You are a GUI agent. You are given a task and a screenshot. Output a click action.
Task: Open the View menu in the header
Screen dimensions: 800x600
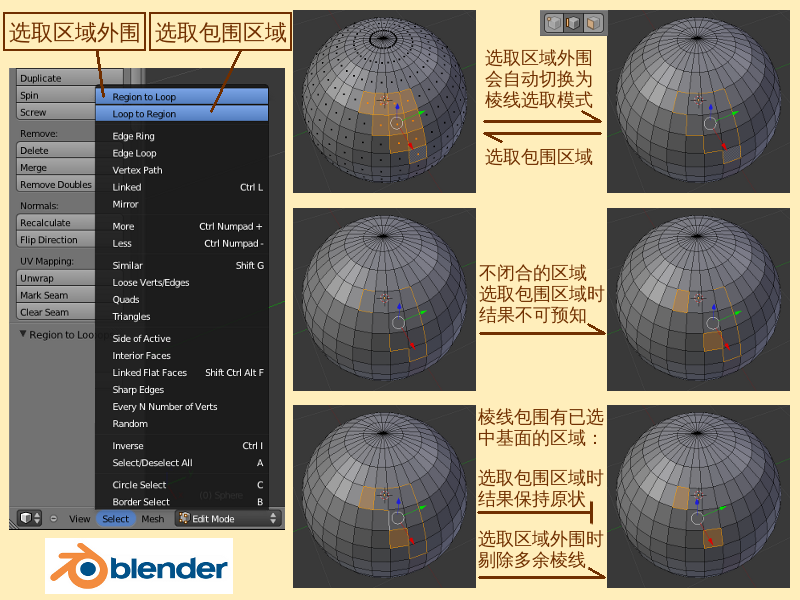coord(80,519)
